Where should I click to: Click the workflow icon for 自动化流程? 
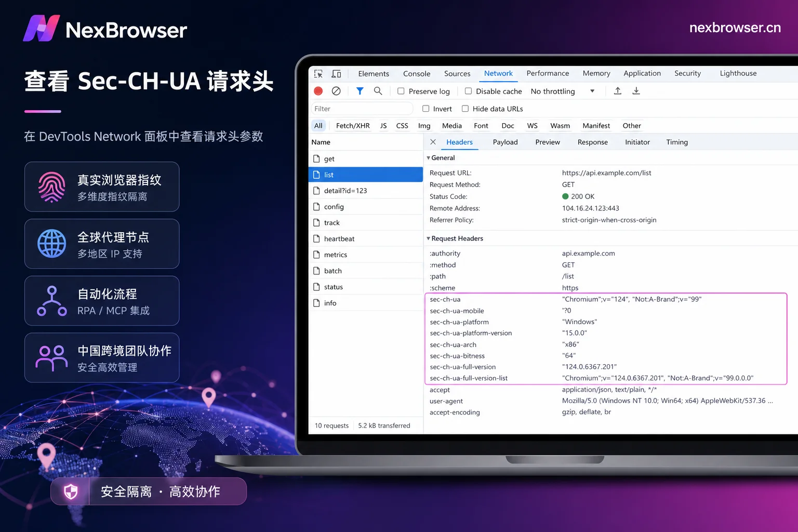click(x=51, y=301)
